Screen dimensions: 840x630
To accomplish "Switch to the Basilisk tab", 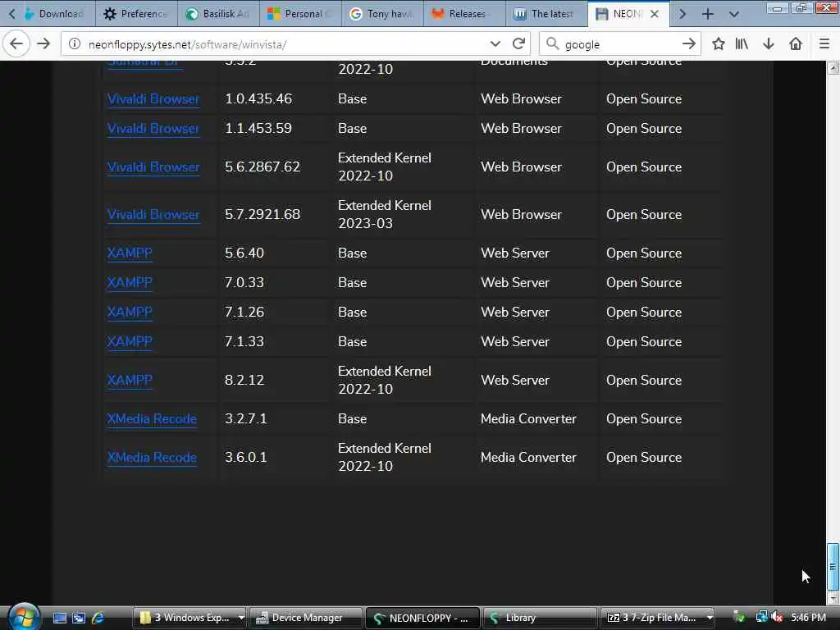I will click(218, 14).
